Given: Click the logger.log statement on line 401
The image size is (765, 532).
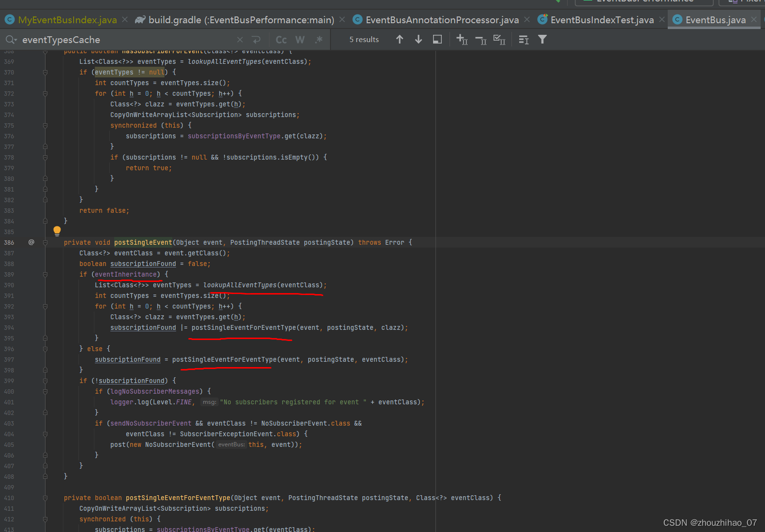Looking at the screenshot, I should (x=268, y=402).
